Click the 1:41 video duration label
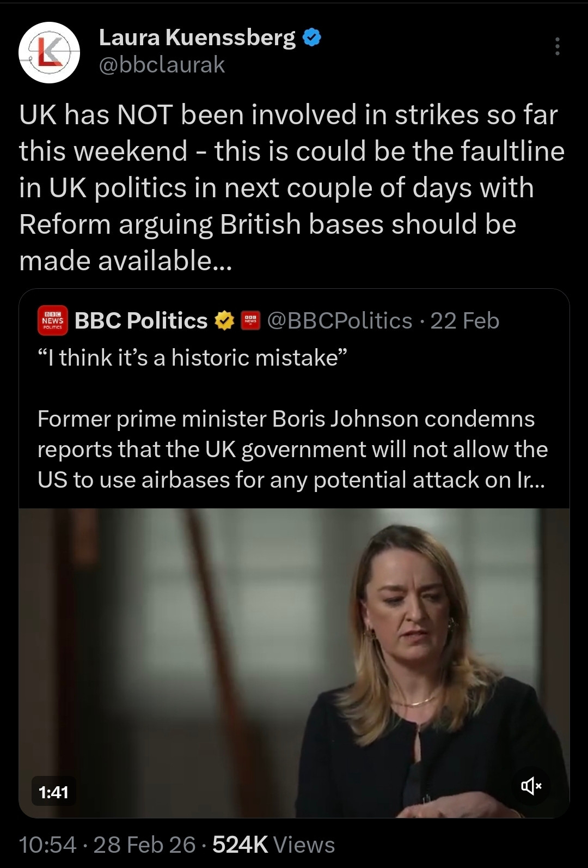The height and width of the screenshot is (868, 588). (54, 792)
